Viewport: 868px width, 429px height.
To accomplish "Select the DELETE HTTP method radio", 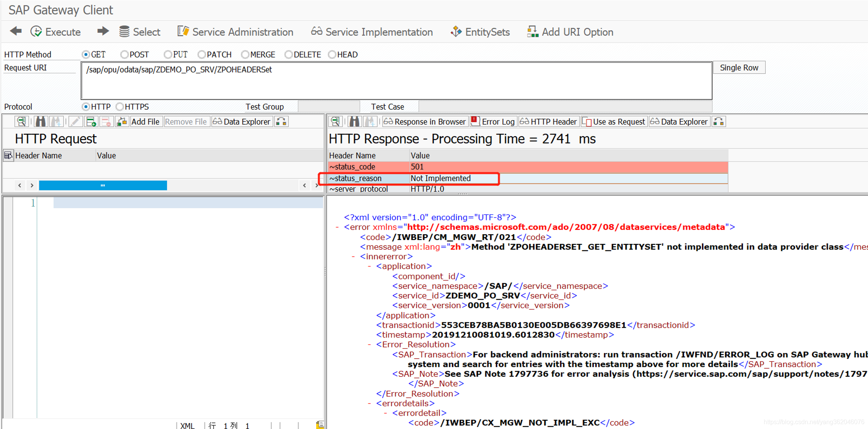I will click(288, 54).
